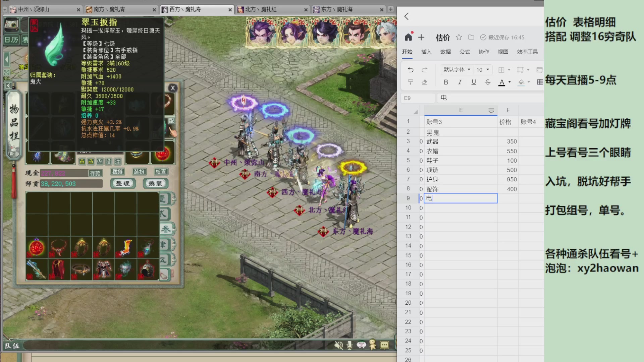Select the format painter tool
This screenshot has width=644, height=362.
[x=411, y=82]
